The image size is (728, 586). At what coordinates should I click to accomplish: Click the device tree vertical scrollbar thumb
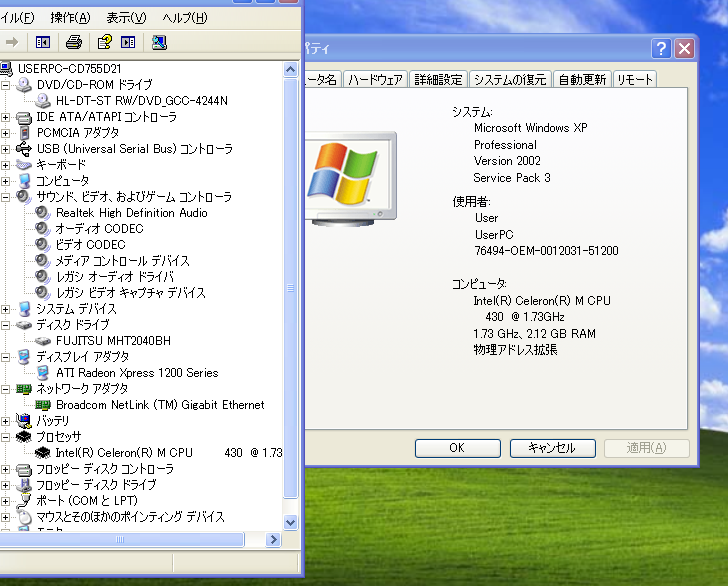(x=290, y=288)
